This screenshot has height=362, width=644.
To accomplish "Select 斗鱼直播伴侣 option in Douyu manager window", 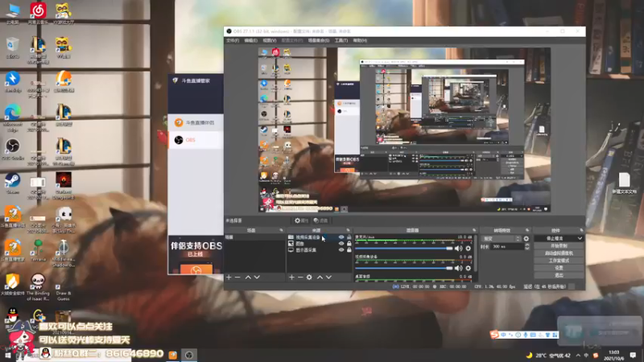I will [196, 123].
